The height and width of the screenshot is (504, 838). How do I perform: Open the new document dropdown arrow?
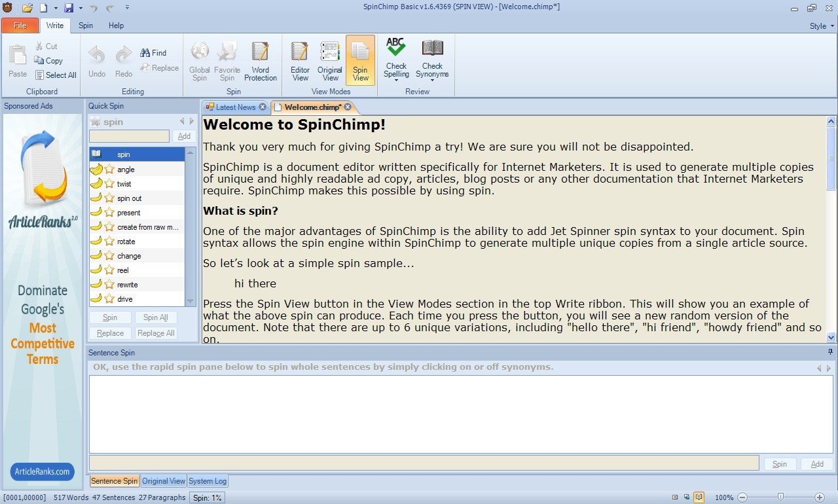point(56,8)
